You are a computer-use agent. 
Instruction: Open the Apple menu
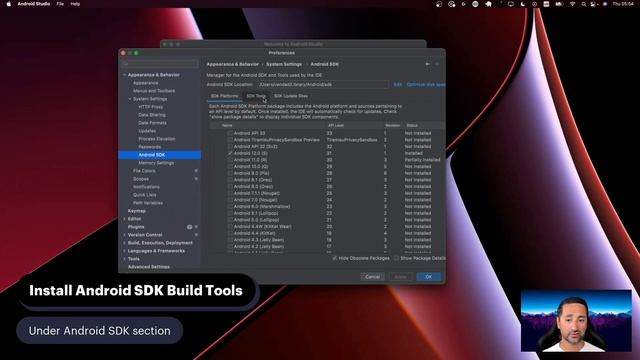pos(9,4)
